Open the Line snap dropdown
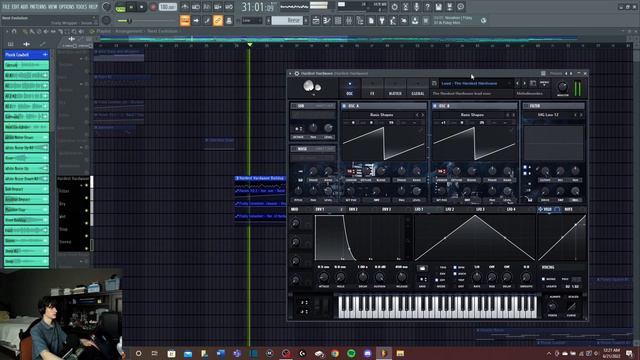This screenshot has height=360, width=640. pos(251,20)
